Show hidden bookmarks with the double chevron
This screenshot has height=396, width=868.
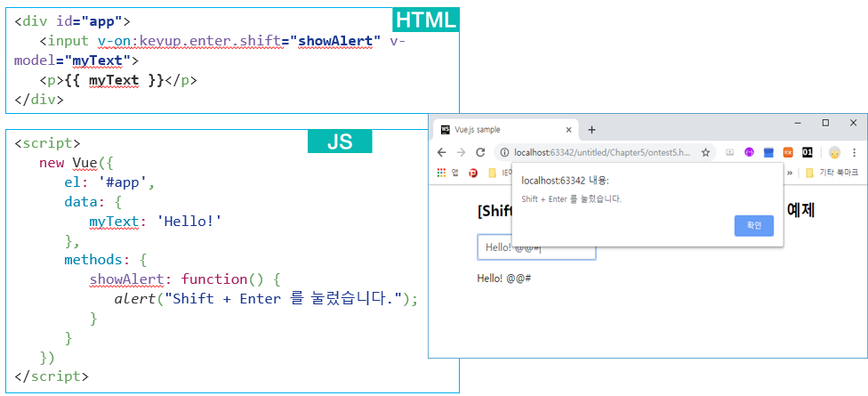click(790, 173)
